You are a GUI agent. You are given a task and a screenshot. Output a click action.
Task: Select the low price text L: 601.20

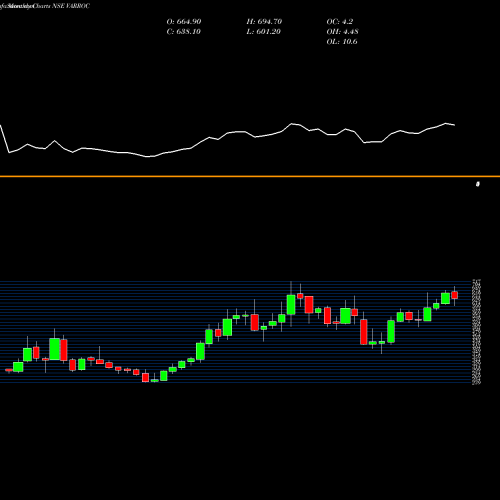coord(264,32)
